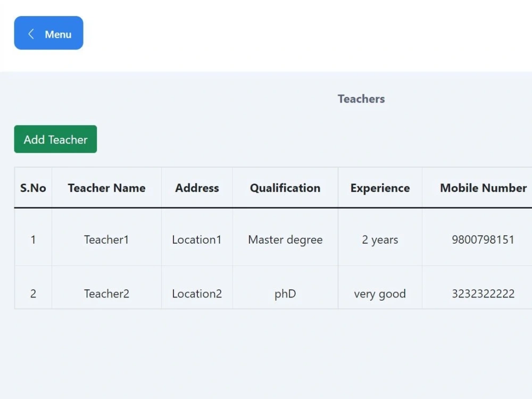This screenshot has height=399, width=532.
Task: Click mobile number 3232322222
Action: (483, 294)
